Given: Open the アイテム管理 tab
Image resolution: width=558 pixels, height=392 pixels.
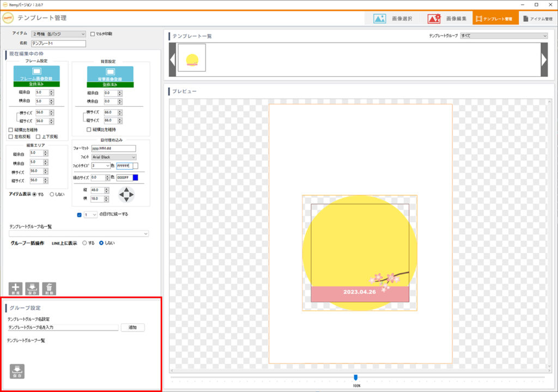Looking at the screenshot, I should point(537,19).
